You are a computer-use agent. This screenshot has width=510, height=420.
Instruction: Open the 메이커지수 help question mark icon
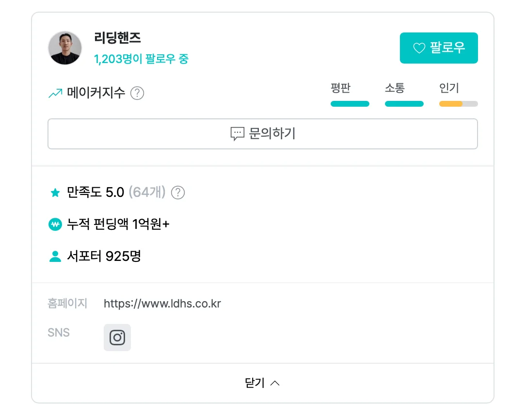(x=137, y=93)
